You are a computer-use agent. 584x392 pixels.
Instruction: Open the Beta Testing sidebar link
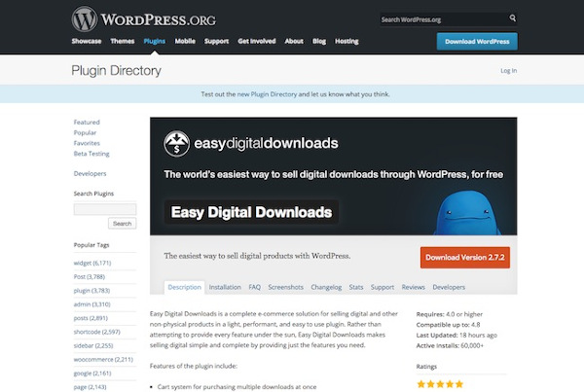point(91,154)
